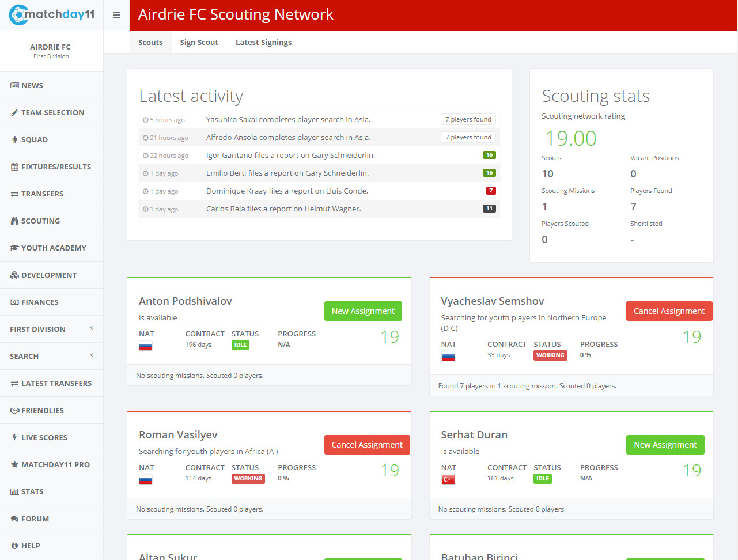
Task: Click the matchday11 logo
Action: 52,15
